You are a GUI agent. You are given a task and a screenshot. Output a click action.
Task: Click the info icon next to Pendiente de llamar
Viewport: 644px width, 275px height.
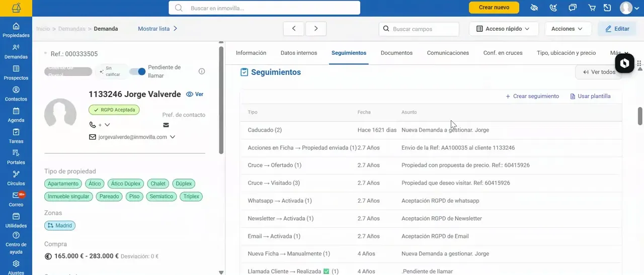[x=202, y=71]
